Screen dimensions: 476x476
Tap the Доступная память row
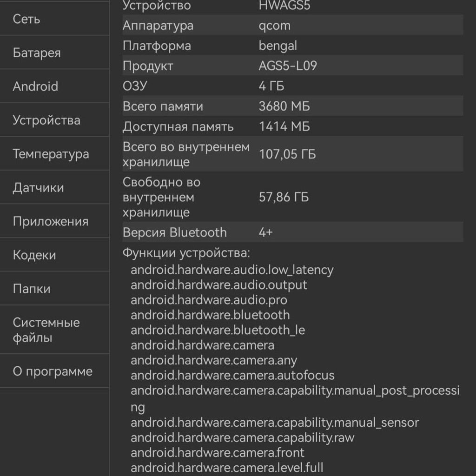click(x=293, y=126)
